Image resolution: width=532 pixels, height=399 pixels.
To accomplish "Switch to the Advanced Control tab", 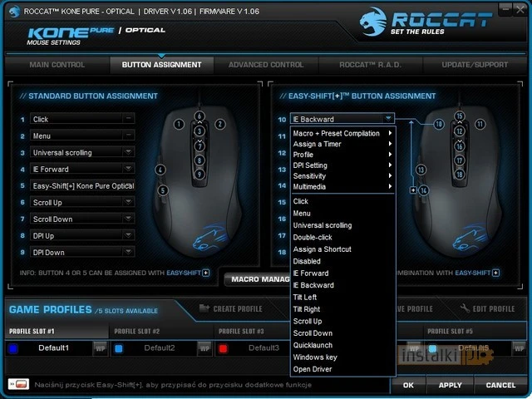I will click(266, 65).
